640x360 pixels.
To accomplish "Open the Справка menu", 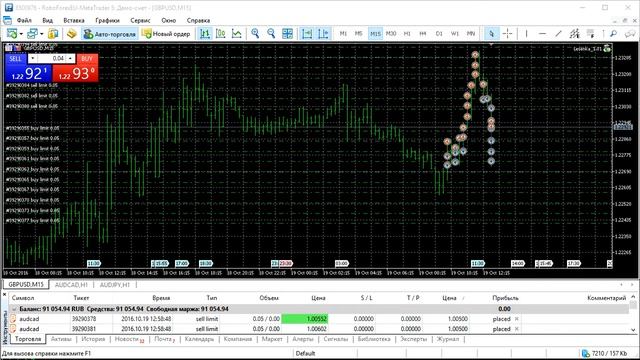I will click(x=198, y=20).
